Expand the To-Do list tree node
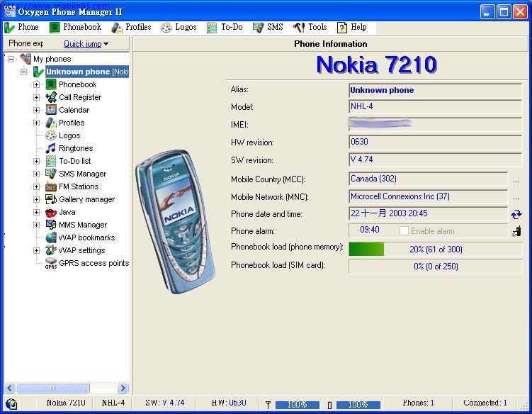This screenshot has width=532, height=414. point(36,161)
